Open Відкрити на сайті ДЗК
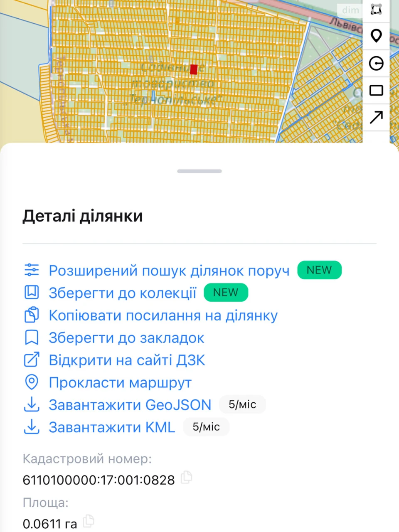399x532 pixels. coord(127,360)
